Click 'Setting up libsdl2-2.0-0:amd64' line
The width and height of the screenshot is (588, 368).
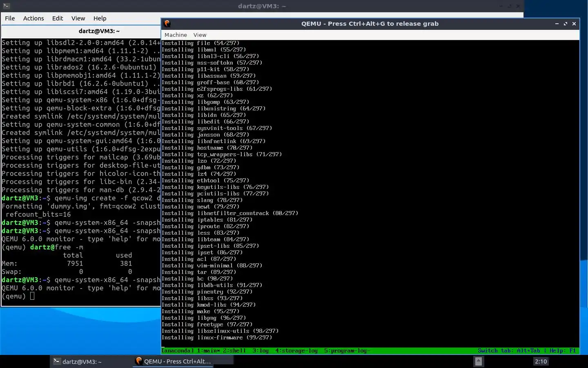81,43
